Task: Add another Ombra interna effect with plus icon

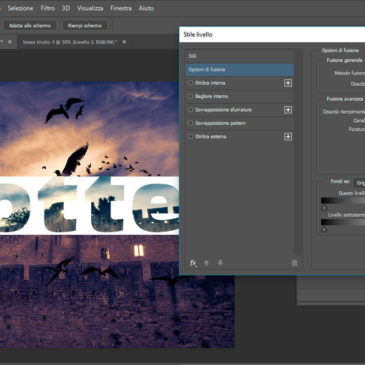Action: 288,83
